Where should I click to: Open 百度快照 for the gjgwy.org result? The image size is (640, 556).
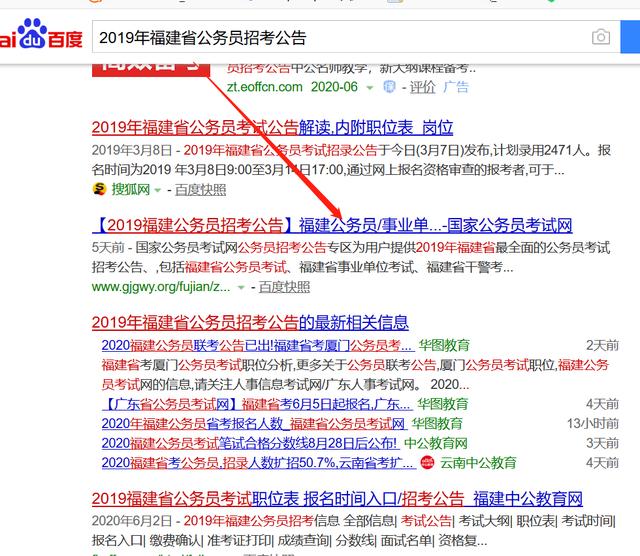point(284,287)
